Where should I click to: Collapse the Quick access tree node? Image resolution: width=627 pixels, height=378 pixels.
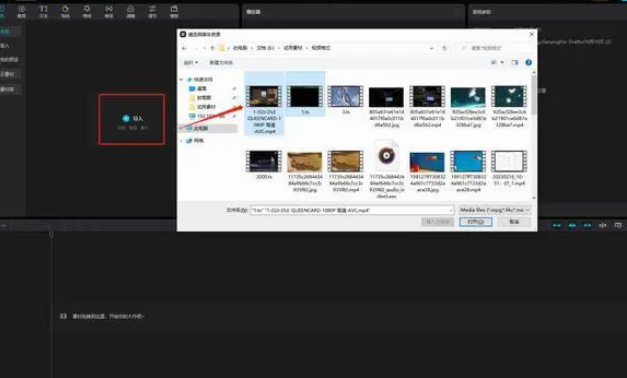point(181,80)
